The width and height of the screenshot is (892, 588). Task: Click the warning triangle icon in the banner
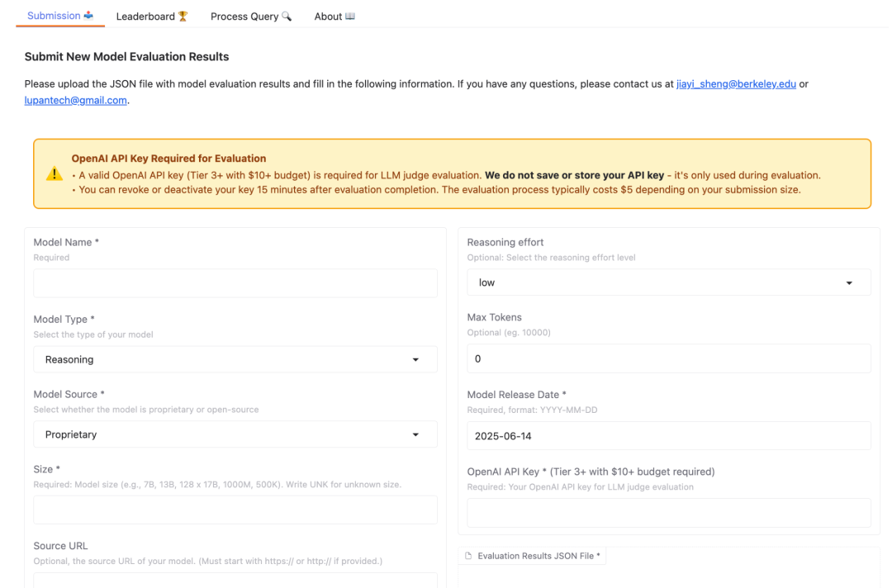coord(54,174)
